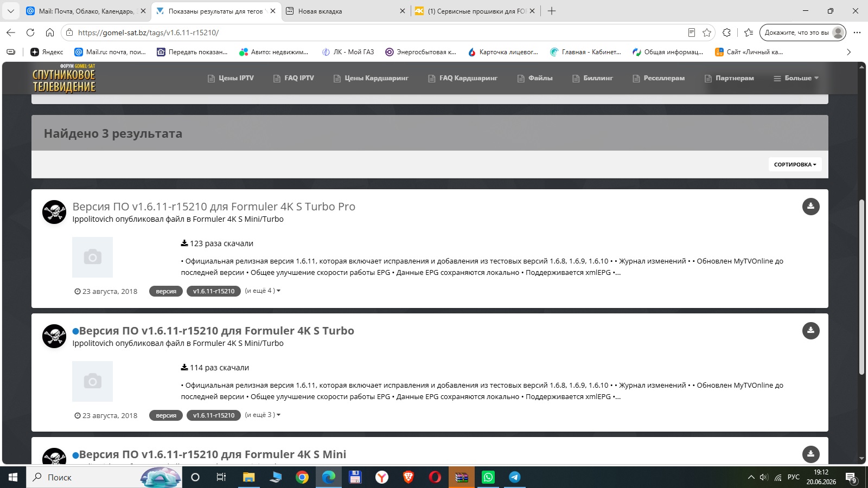Open the 4K S Turbo file thumbnail placeholder
The image size is (868, 488).
[x=93, y=381]
